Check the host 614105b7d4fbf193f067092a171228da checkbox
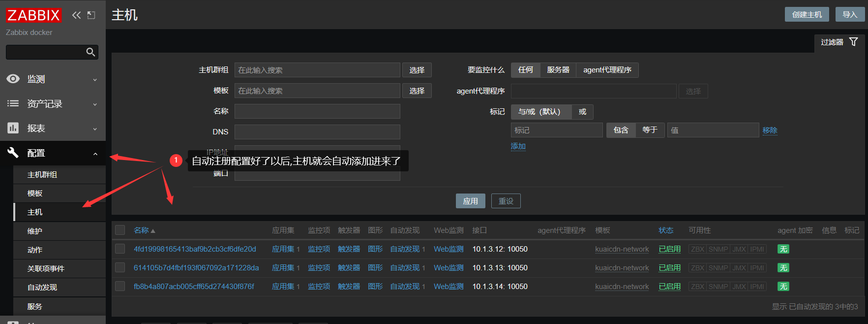The width and height of the screenshot is (868, 324). tap(120, 267)
